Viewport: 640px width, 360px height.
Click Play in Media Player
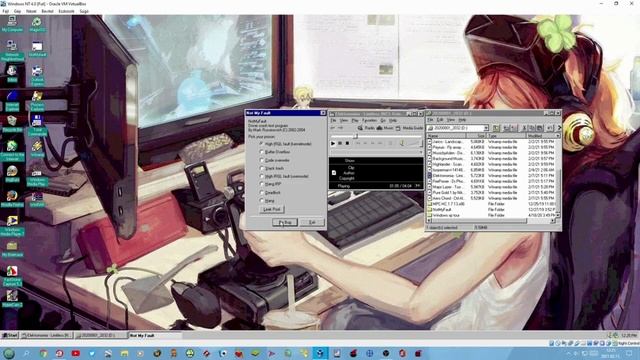coord(333,143)
